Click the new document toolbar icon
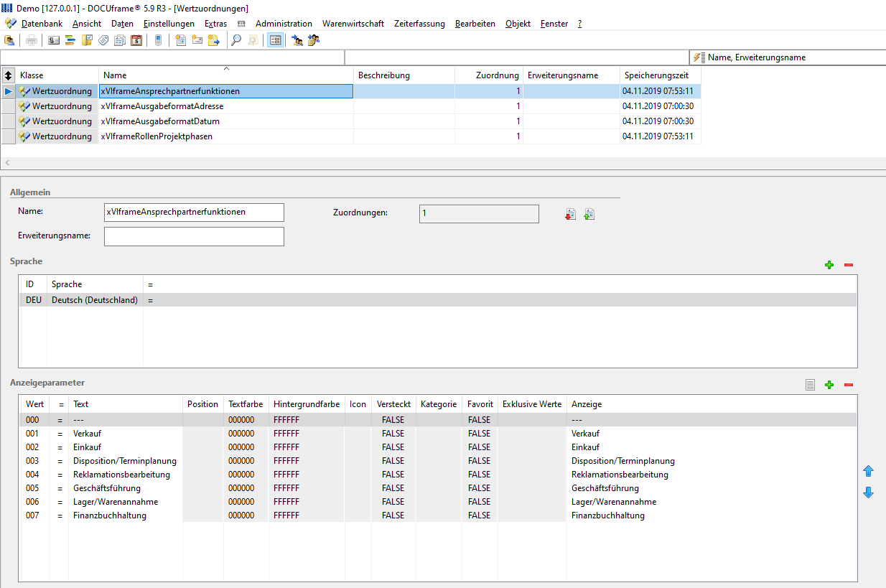Screen dimensions: 886x588 181,40
